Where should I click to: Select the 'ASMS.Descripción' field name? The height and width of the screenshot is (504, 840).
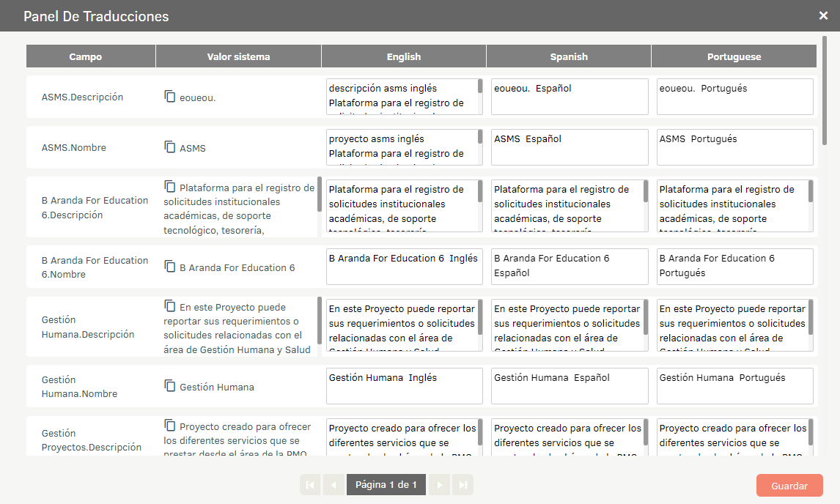click(x=83, y=97)
